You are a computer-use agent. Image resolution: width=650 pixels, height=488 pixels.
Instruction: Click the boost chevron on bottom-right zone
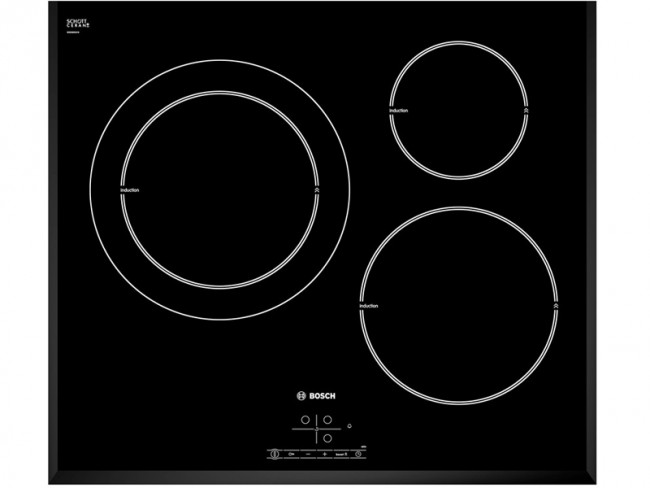(x=553, y=303)
